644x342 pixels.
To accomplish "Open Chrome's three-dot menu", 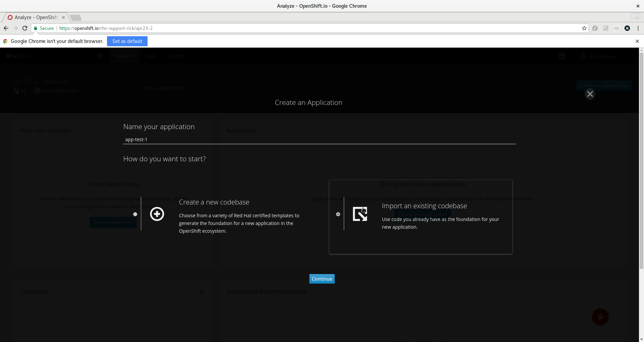I will [638, 28].
